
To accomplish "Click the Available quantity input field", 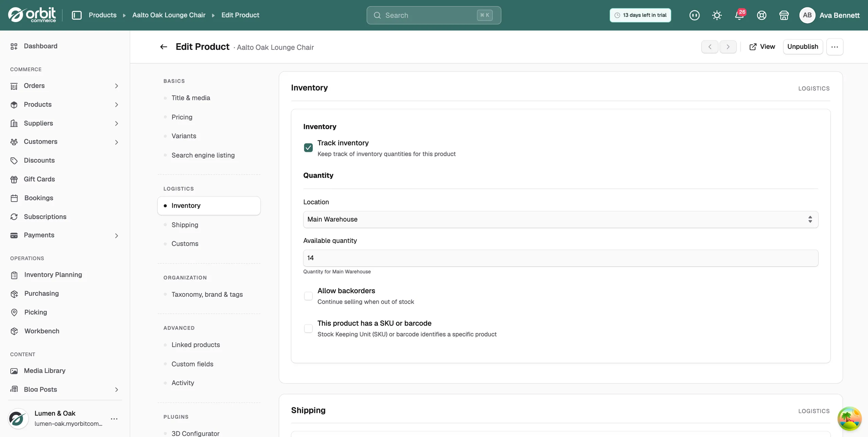I will 560,258.
